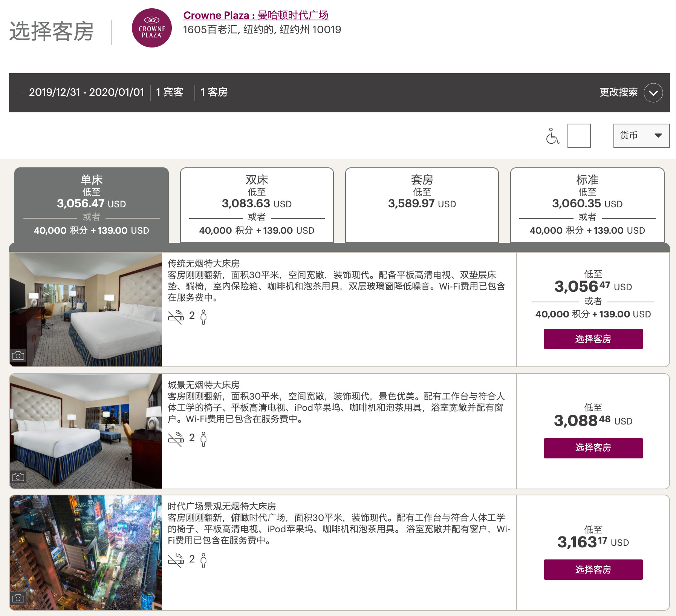Screen dimensions: 676x616
Task: Expand search options with the chevron circle
Action: coord(653,93)
